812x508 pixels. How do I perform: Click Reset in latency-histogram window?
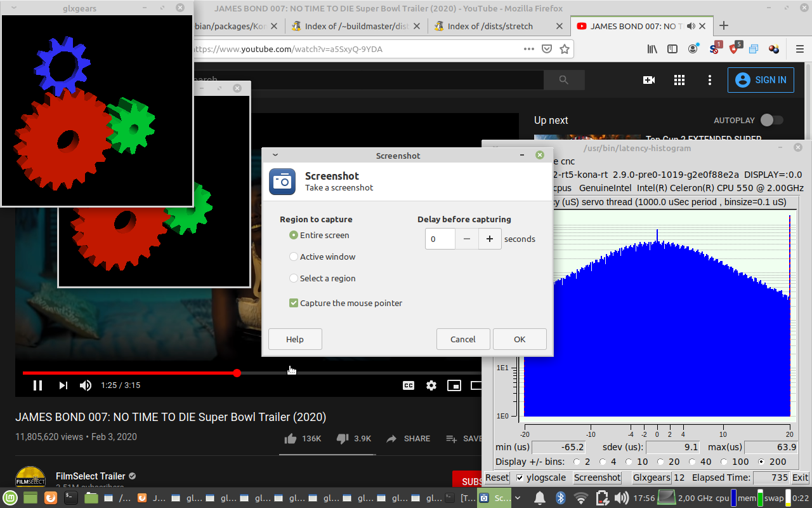[497, 478]
